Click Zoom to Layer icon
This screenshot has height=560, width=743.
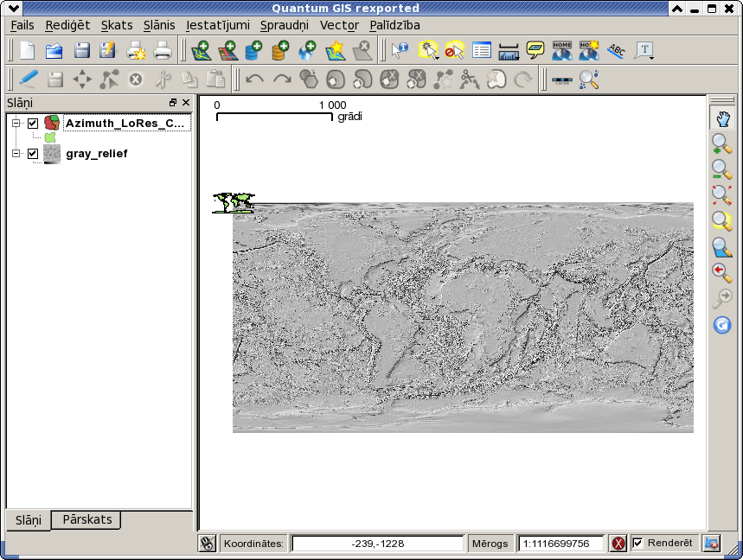[722, 247]
